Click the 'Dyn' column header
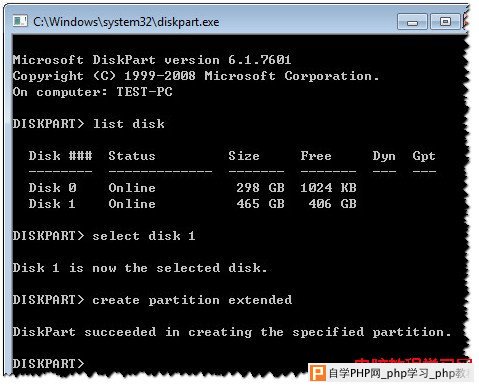This screenshot has height=387, width=479. coord(384,156)
